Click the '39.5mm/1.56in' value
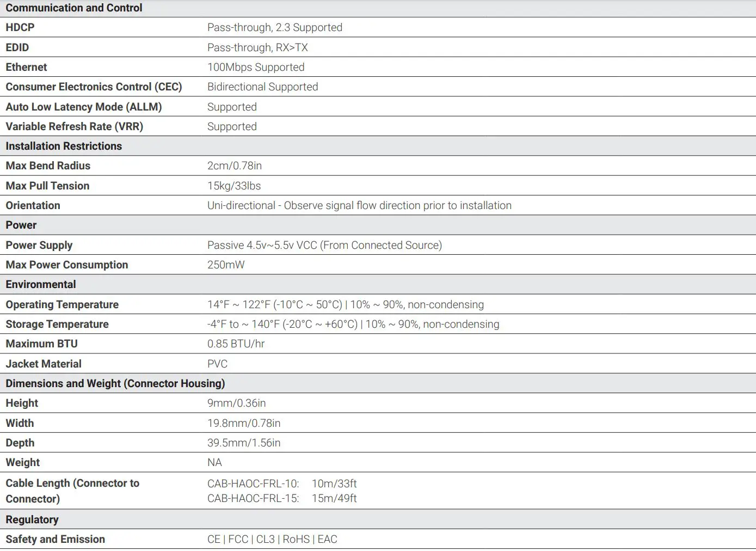The height and width of the screenshot is (551, 756). tap(244, 443)
